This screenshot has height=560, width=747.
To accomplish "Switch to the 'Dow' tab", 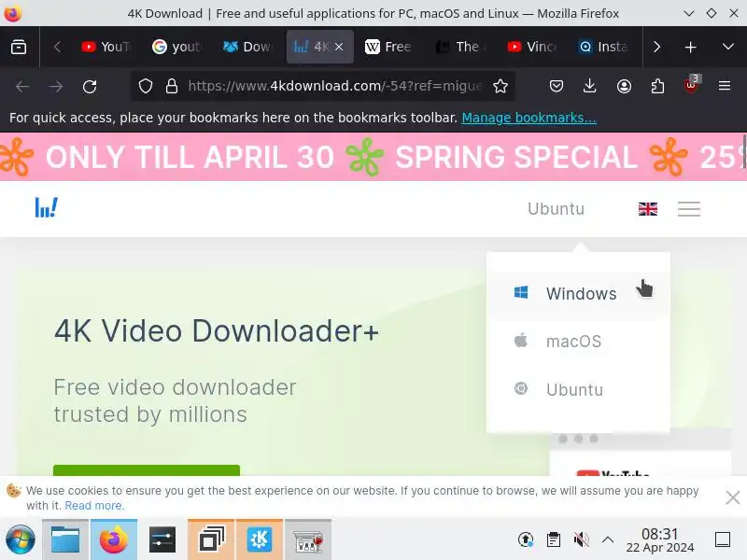I will click(247, 47).
